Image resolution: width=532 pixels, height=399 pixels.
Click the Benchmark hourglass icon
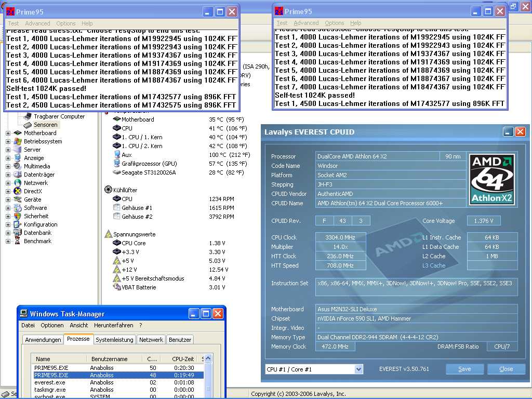18,241
